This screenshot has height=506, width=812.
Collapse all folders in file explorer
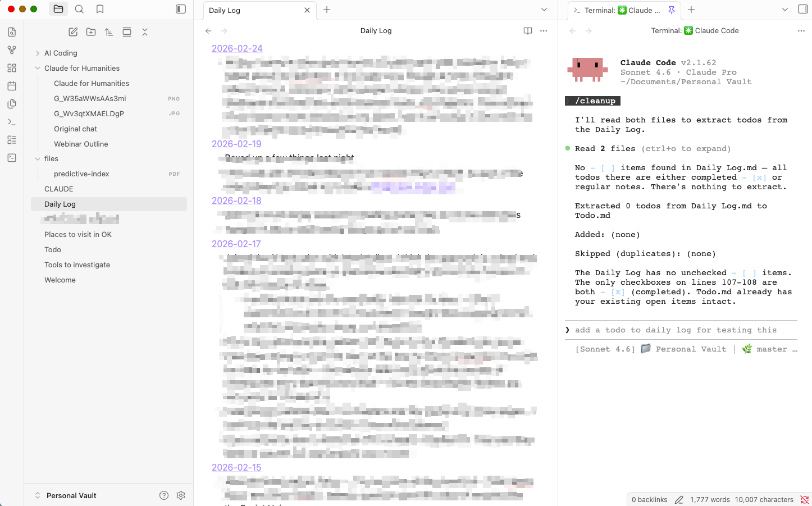click(x=145, y=32)
